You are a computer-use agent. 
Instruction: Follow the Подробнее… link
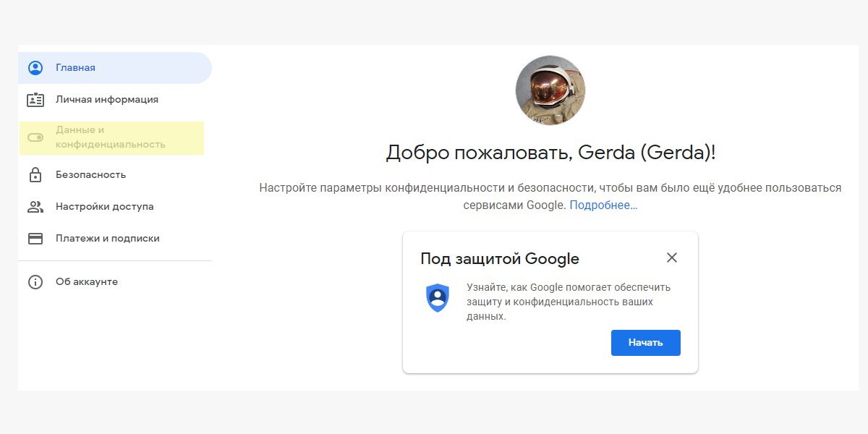pos(603,205)
